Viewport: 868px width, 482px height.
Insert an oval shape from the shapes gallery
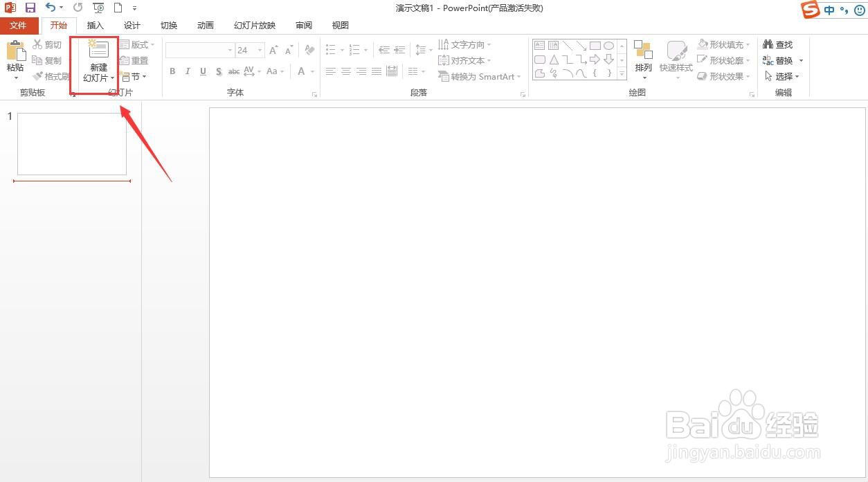(608, 44)
